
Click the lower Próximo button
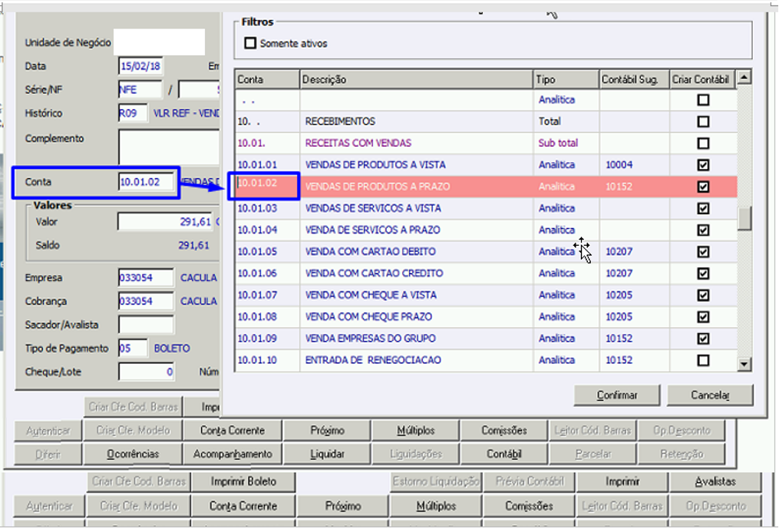pyautogui.click(x=342, y=506)
